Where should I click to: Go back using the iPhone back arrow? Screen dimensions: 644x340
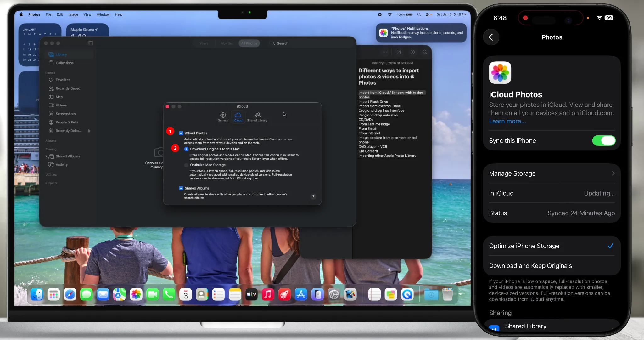point(491,37)
